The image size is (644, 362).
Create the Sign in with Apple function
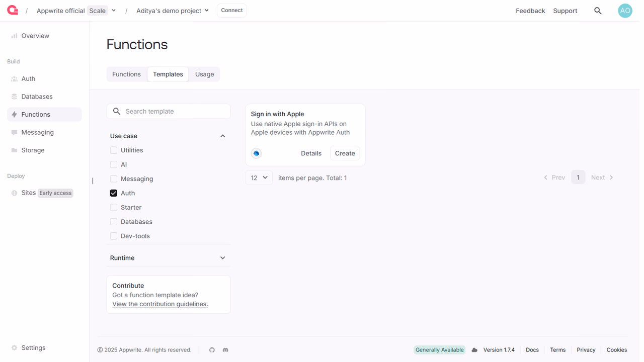click(x=345, y=153)
